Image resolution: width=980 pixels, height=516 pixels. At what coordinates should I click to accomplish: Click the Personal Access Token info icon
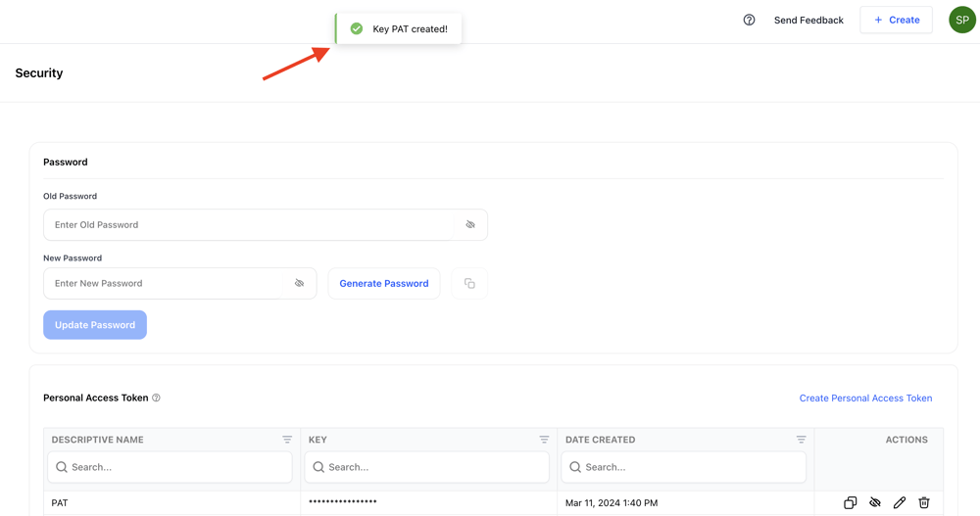coord(157,399)
